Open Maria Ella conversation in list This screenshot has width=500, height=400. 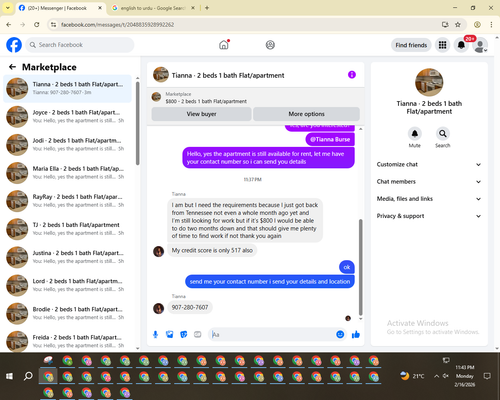67,173
